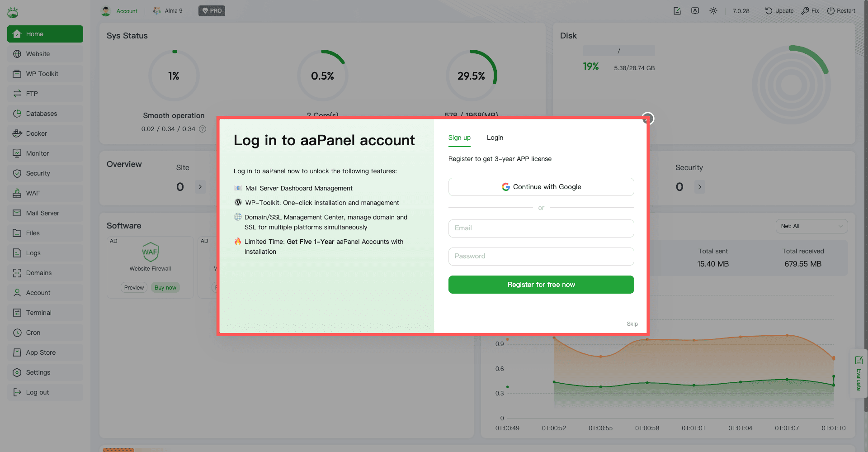Click the Email input field
Viewport: 868px width, 452px height.
click(x=541, y=228)
